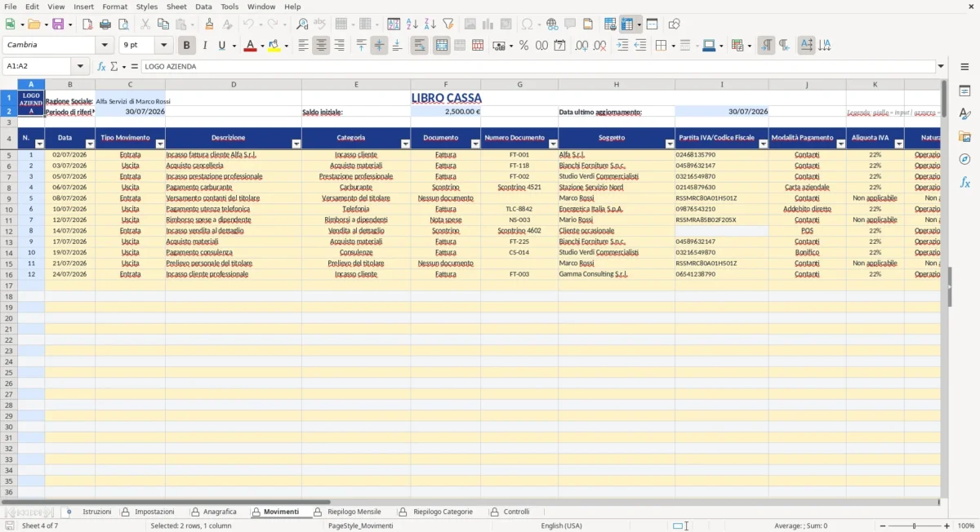Open the Sidebar Gallery panel icon
The height and width of the screenshot is (532, 980).
point(964,136)
